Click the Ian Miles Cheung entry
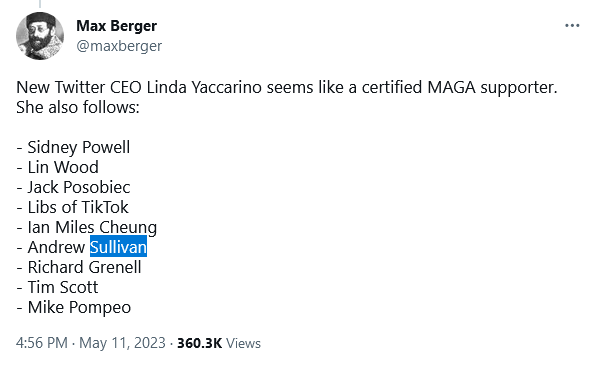Viewport: 598px width, 368px height. 87,227
